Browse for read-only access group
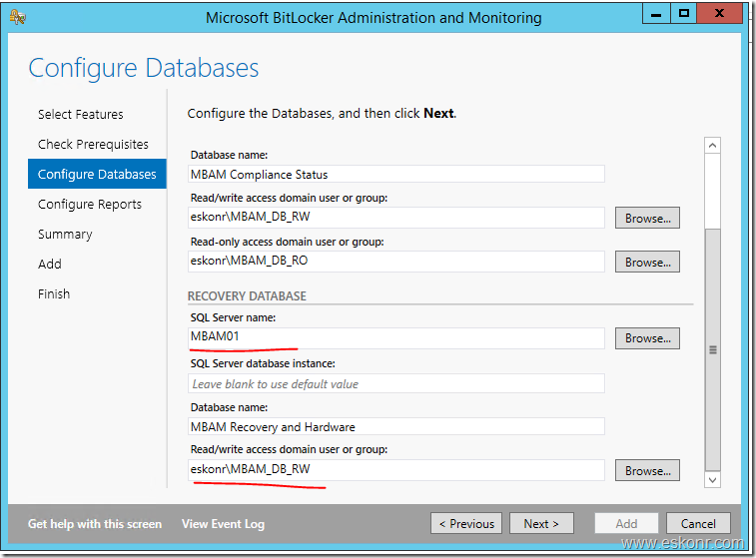The image size is (756, 558). (x=647, y=262)
